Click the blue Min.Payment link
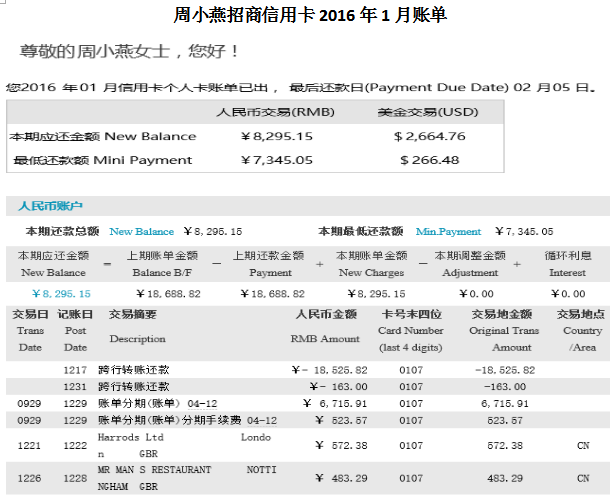Viewport: 610px width, 495px height. 448,231
